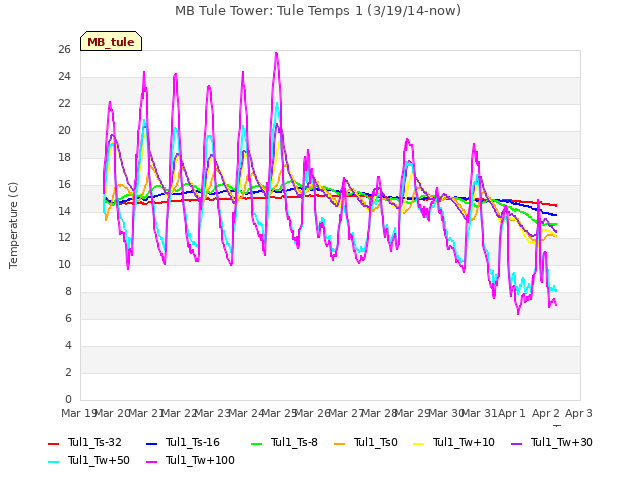This screenshot has width=640, height=480.
Task: Select the Tul1_Tw+30 legend label
Action: click(x=562, y=442)
